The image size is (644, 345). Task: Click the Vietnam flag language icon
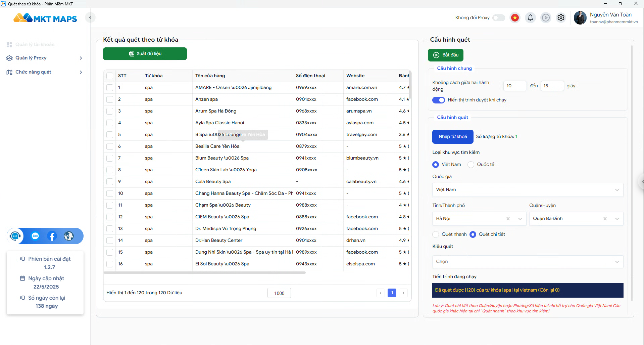coord(515,17)
